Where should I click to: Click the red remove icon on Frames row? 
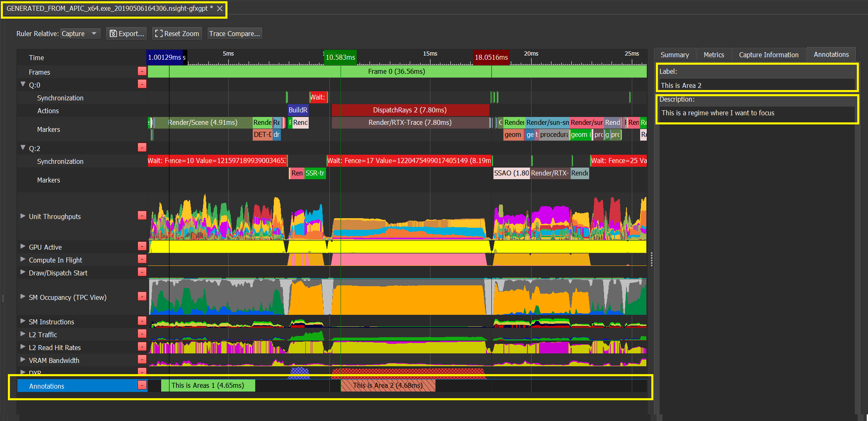tap(142, 71)
